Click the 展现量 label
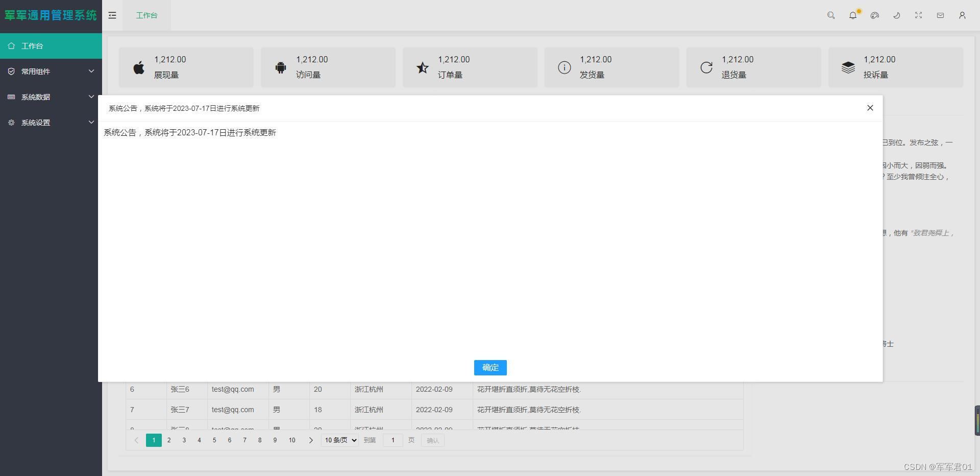Viewport: 980px width, 476px height. 166,75
